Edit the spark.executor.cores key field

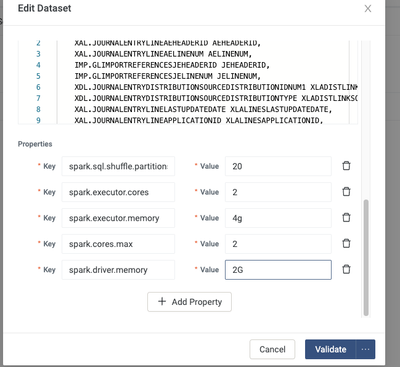pyautogui.click(x=118, y=192)
